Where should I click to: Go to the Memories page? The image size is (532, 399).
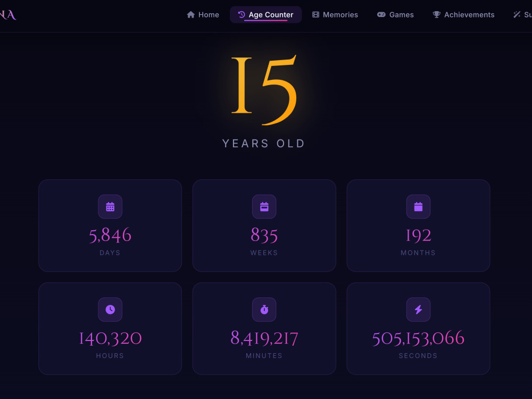coord(335,14)
